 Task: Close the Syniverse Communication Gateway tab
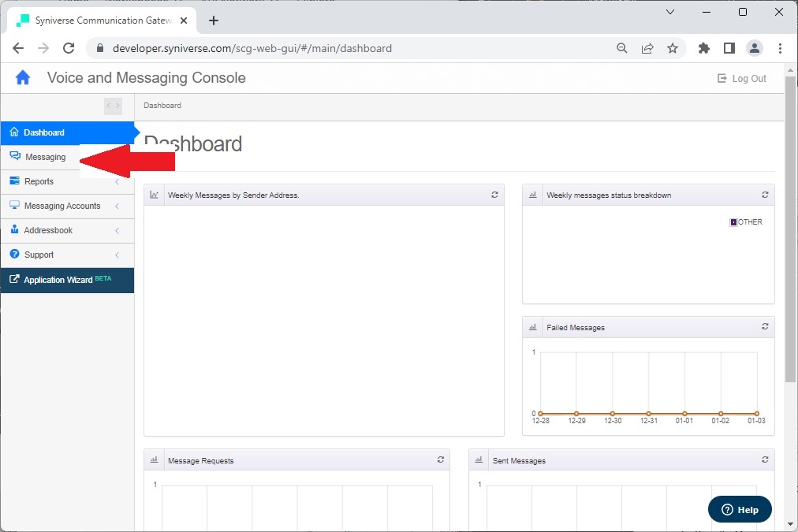184,20
